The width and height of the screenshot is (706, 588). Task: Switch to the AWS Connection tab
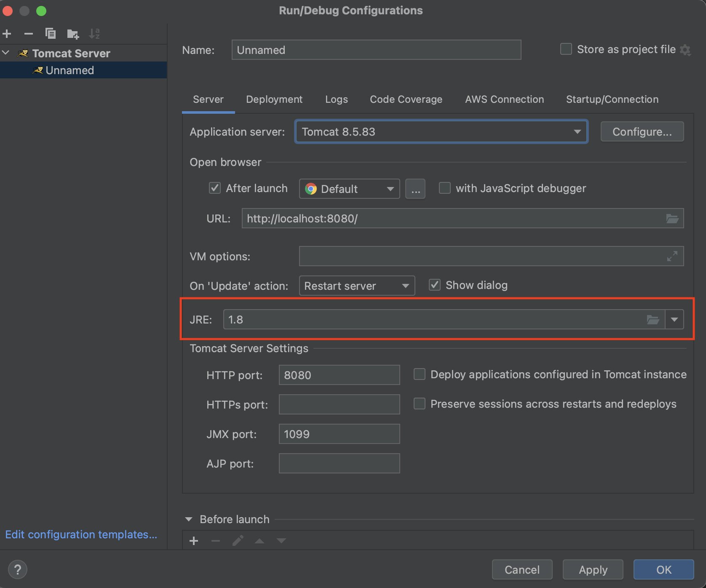(x=505, y=99)
